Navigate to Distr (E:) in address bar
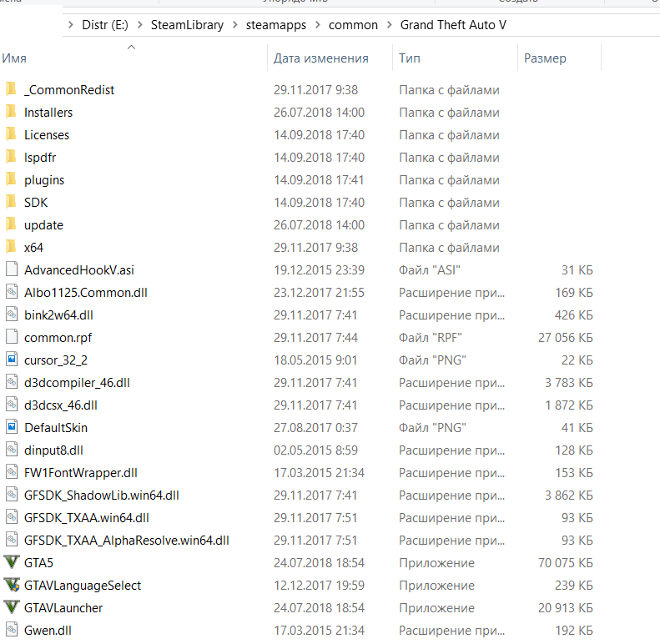 tap(105, 25)
